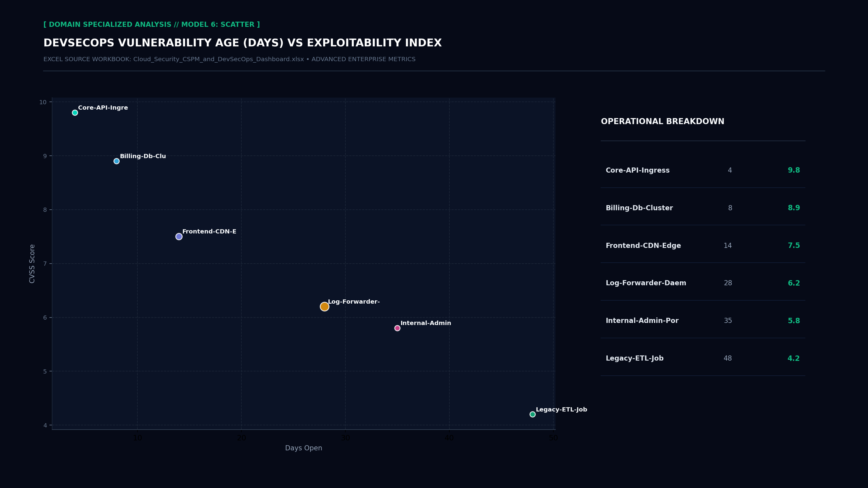
Task: Select the Frontend-CDN-Edge purple data point
Action: pos(179,236)
